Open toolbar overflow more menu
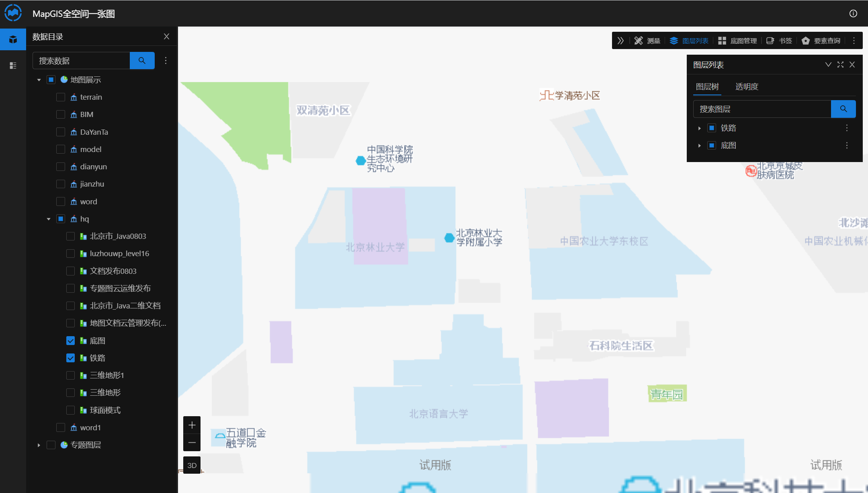 [854, 41]
